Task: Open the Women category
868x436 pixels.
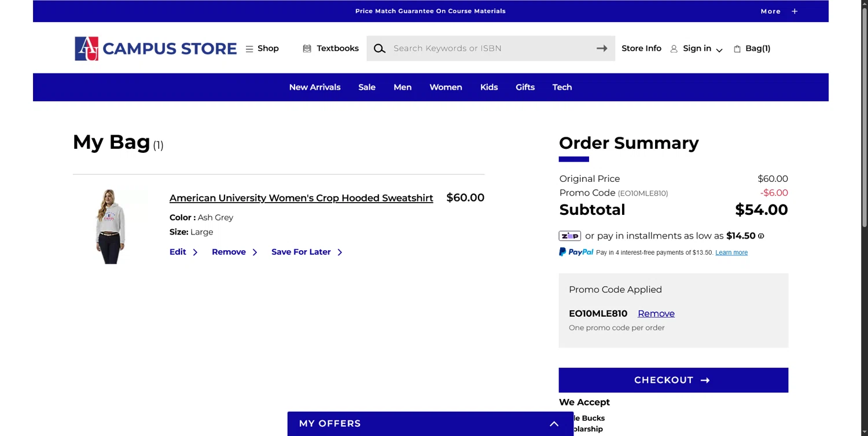Action: coord(446,87)
